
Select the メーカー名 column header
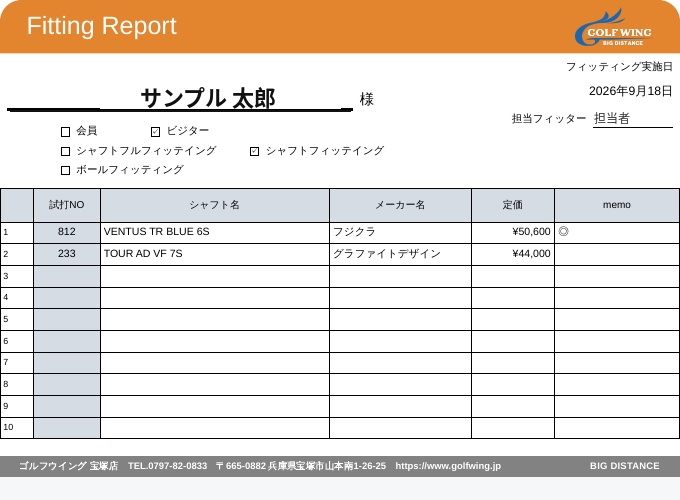(400, 205)
